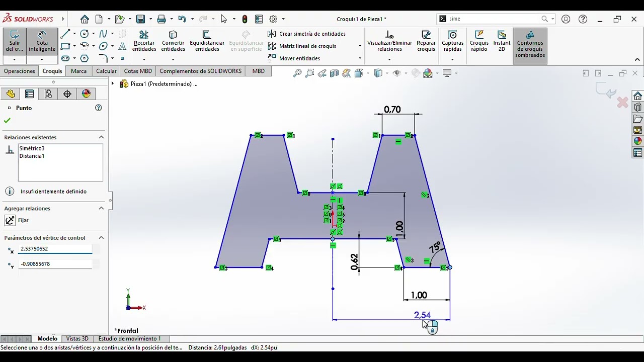Toggle Cota inteligente dimension tool

click(x=42, y=41)
